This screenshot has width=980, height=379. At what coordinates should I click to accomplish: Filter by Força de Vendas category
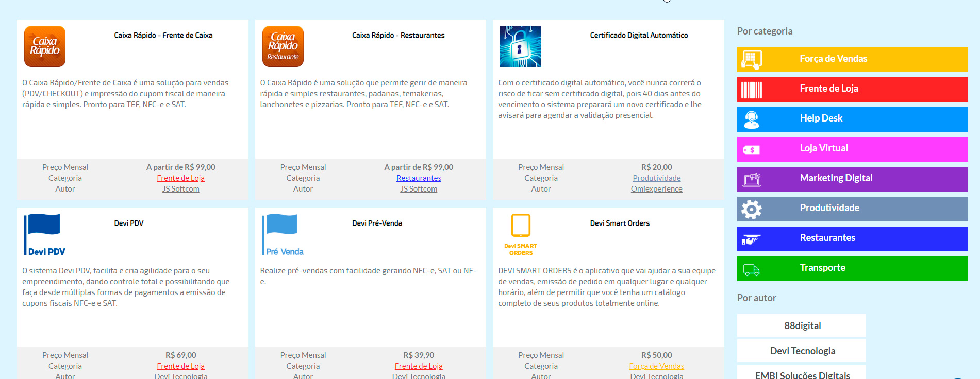(853, 60)
